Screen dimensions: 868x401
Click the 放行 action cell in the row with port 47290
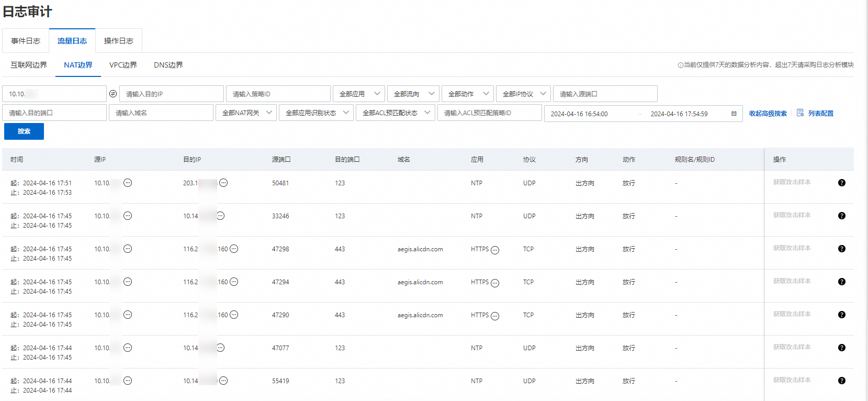click(x=629, y=315)
